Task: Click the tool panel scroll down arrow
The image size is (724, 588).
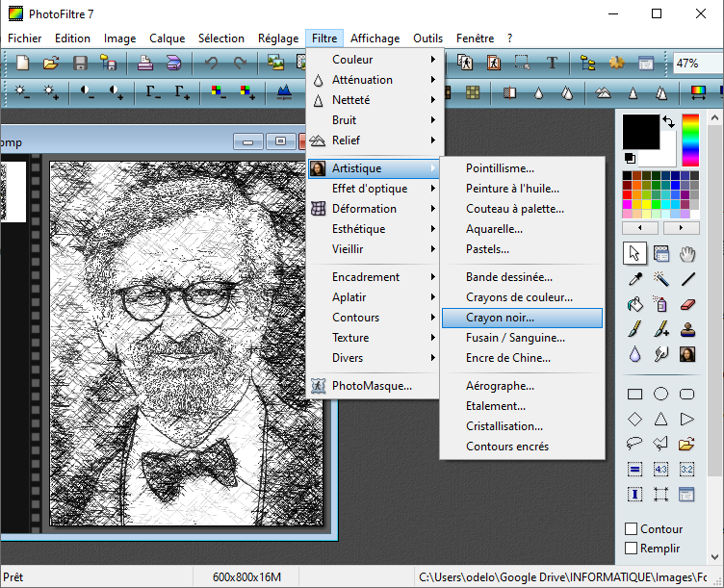Action: [714, 556]
